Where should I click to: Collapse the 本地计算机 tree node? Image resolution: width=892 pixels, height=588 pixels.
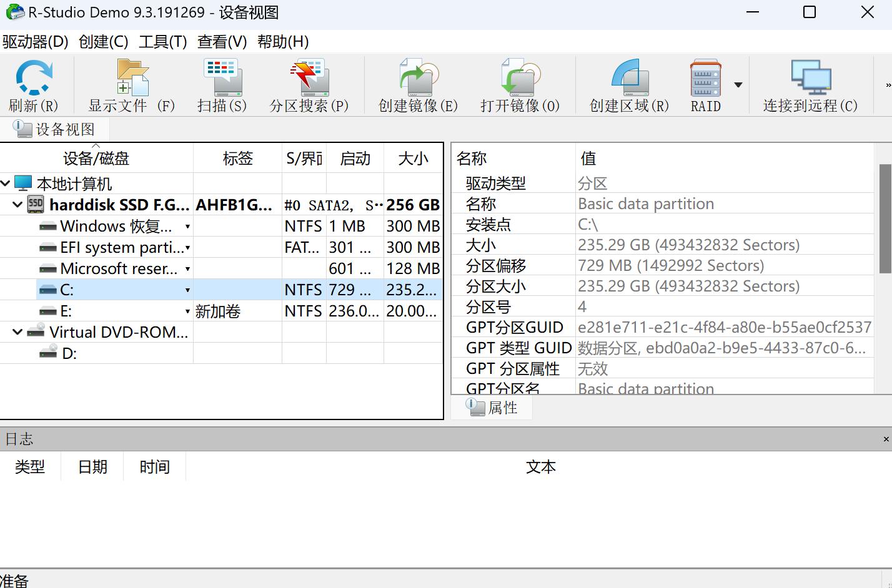(x=6, y=183)
